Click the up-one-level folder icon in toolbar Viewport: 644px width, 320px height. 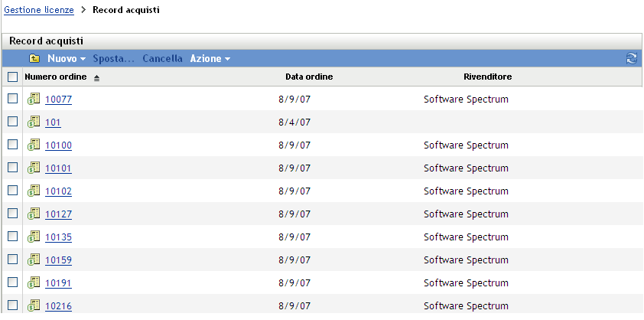[x=34, y=58]
